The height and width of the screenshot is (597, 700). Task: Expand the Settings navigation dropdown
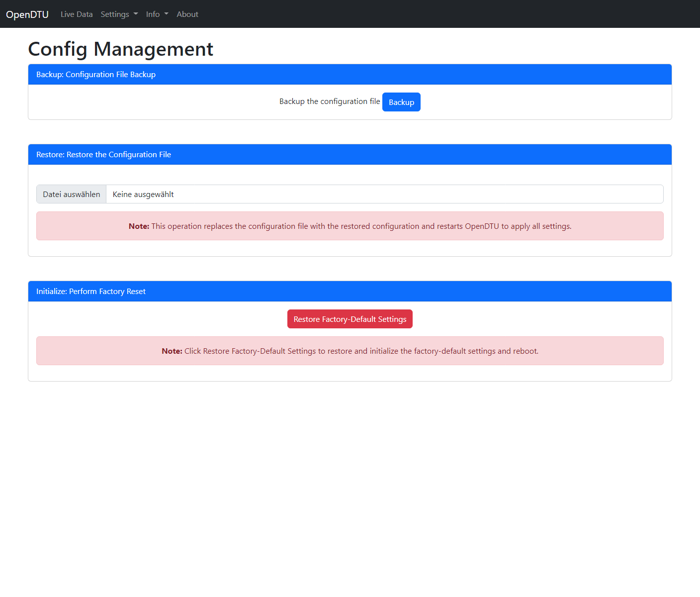[115, 14]
